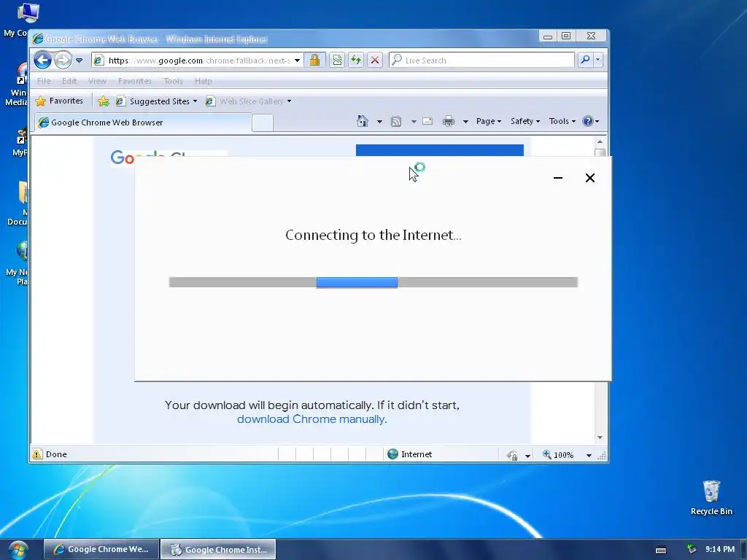Expand zoom level dropdown arrow
Image resolution: width=747 pixels, height=560 pixels.
[589, 455]
